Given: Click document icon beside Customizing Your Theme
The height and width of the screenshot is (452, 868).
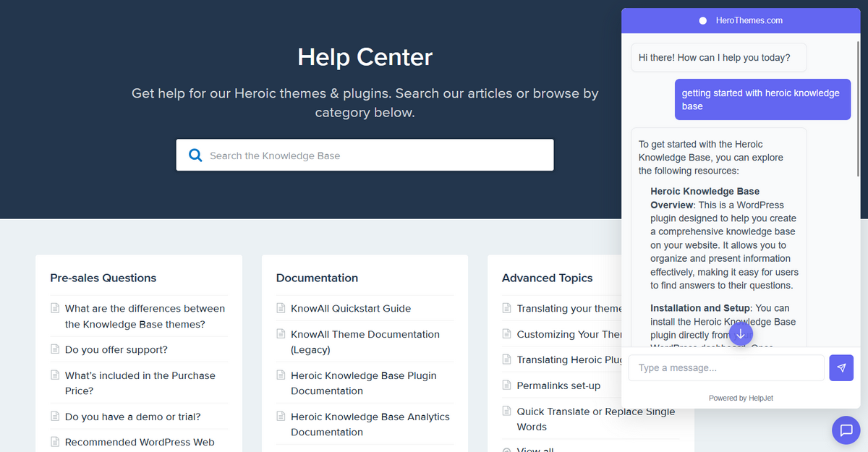Looking at the screenshot, I should pos(506,334).
